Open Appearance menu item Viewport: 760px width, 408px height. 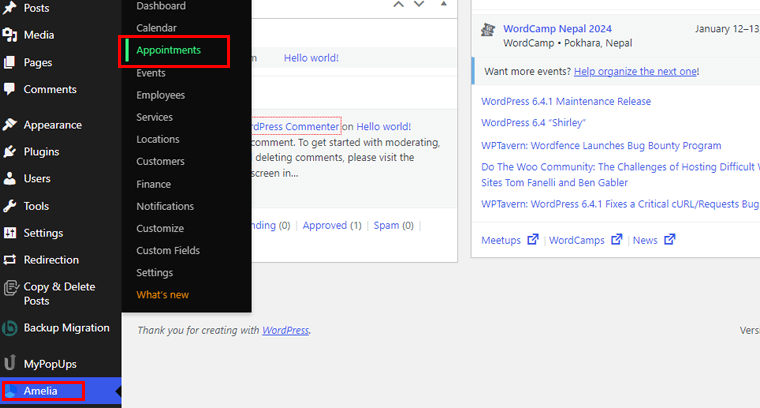tap(53, 125)
